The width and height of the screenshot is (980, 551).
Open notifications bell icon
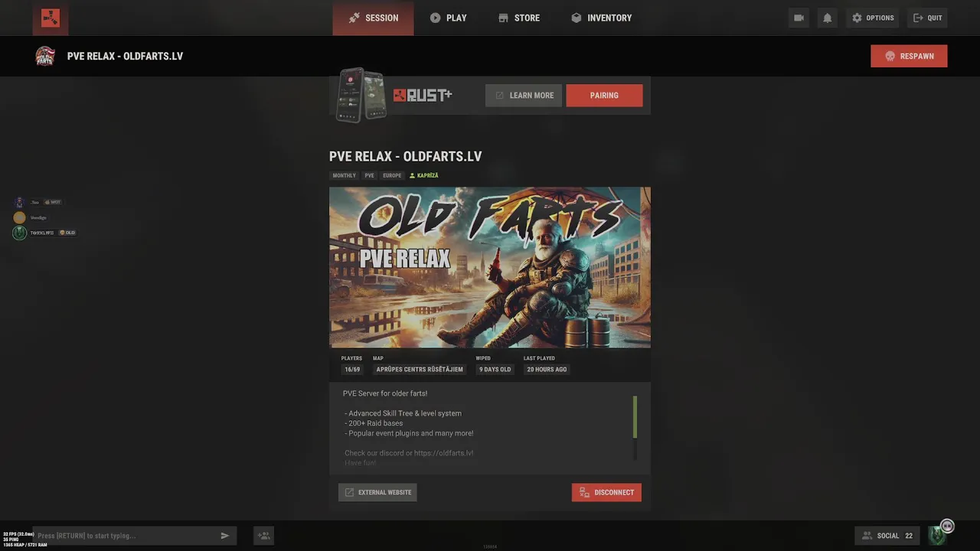point(827,18)
